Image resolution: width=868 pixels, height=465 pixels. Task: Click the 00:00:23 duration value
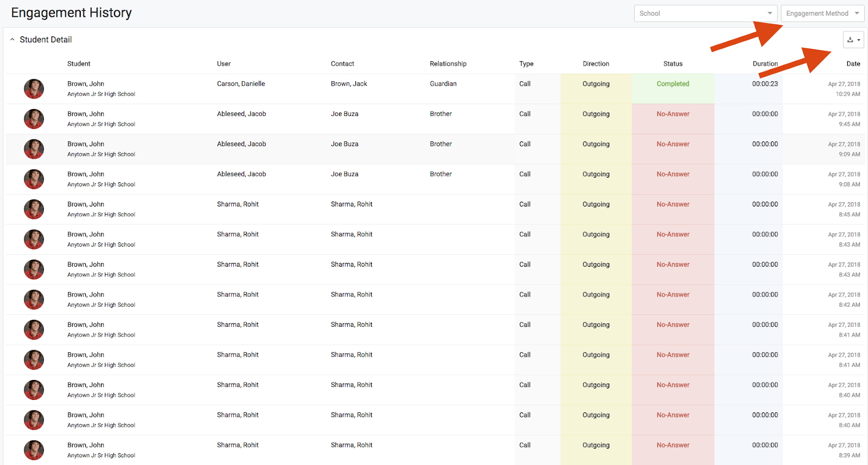click(765, 83)
